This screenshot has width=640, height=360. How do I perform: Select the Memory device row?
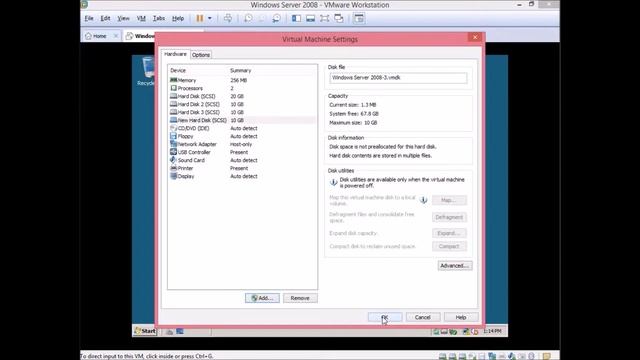coord(242,80)
